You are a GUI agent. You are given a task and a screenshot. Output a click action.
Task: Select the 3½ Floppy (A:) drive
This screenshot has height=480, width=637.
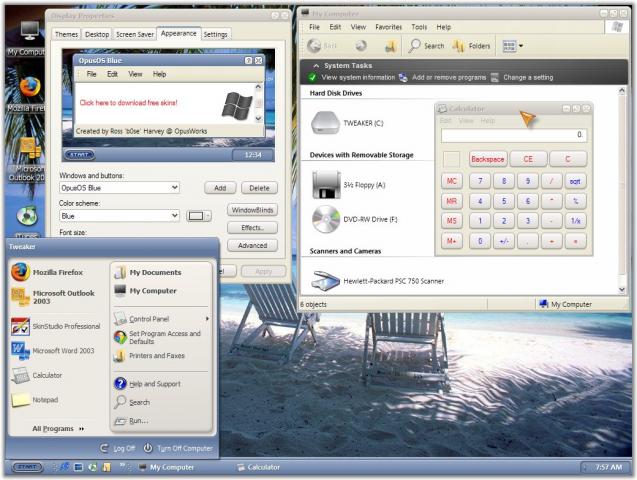point(349,185)
